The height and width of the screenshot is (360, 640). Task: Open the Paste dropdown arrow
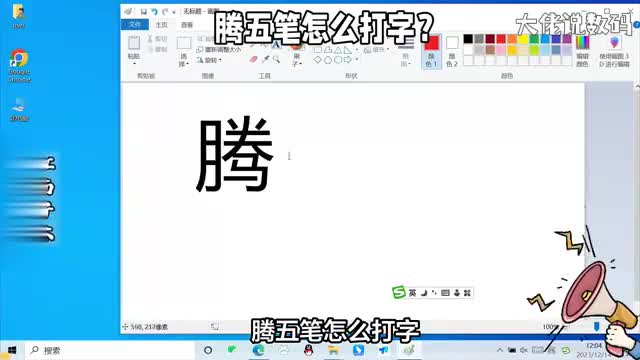(134, 63)
